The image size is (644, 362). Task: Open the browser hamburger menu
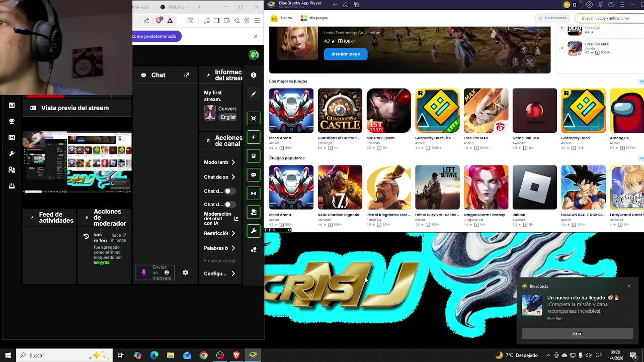click(257, 21)
